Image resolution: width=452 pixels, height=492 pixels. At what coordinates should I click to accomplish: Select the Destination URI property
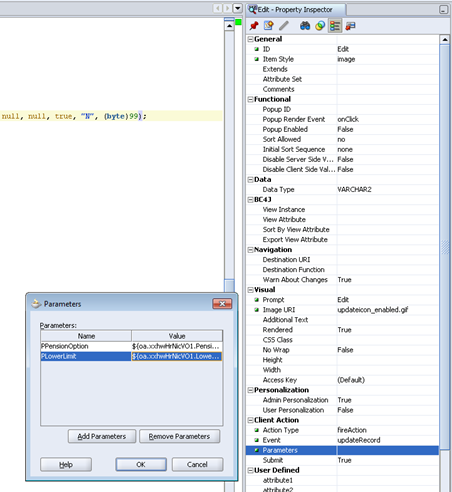point(286,260)
